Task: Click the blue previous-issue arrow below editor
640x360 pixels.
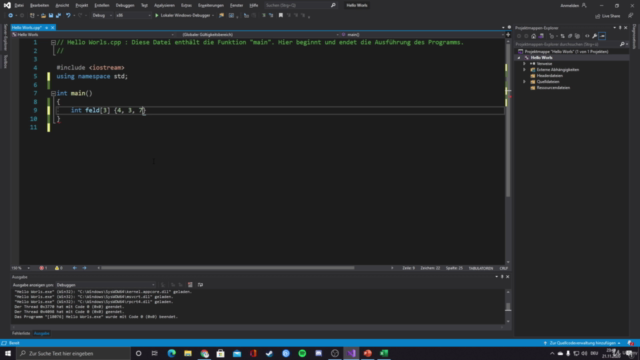Action: [x=75, y=268]
